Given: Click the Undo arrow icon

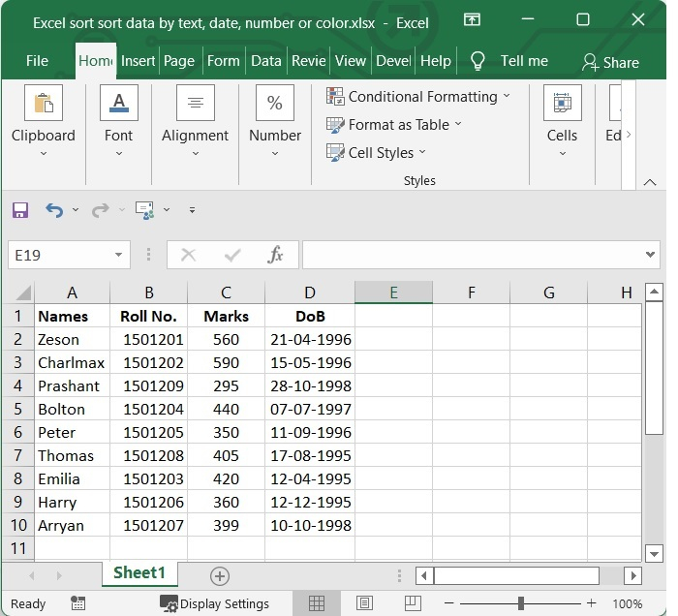Looking at the screenshot, I should tap(54, 210).
